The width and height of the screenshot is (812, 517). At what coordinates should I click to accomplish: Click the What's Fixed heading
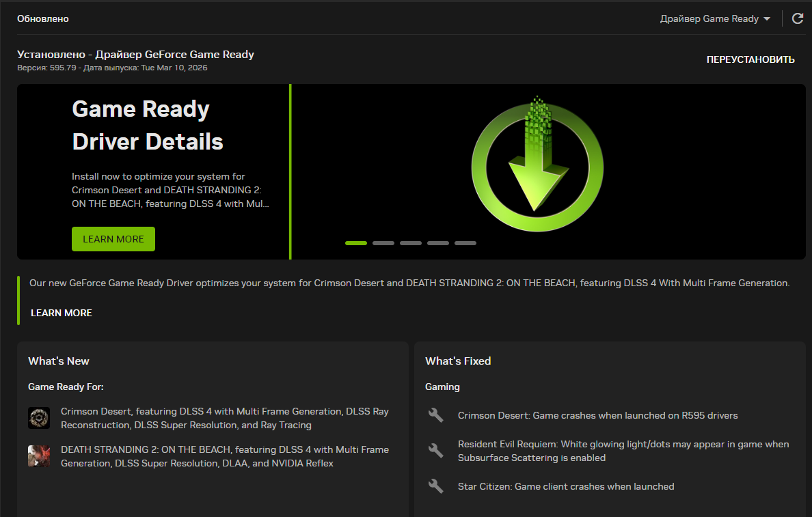[458, 361]
